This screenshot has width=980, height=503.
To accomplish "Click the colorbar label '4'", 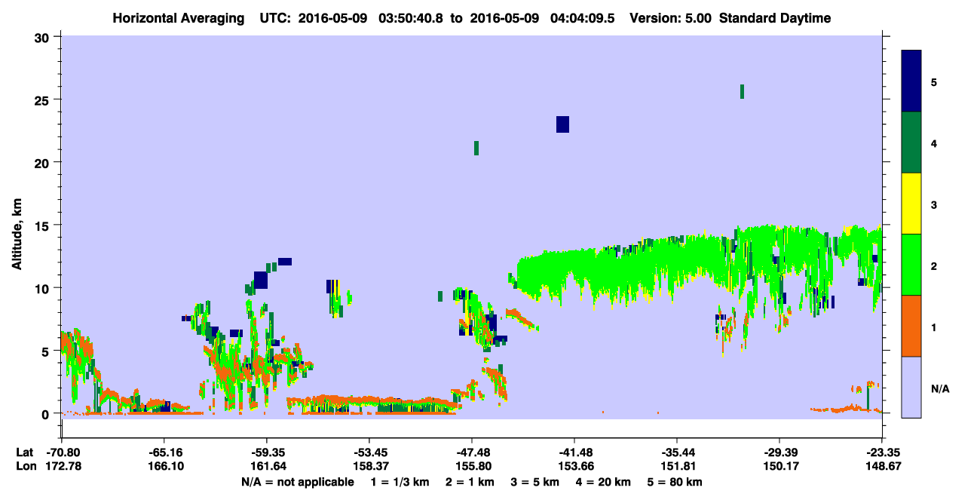I will (x=933, y=143).
